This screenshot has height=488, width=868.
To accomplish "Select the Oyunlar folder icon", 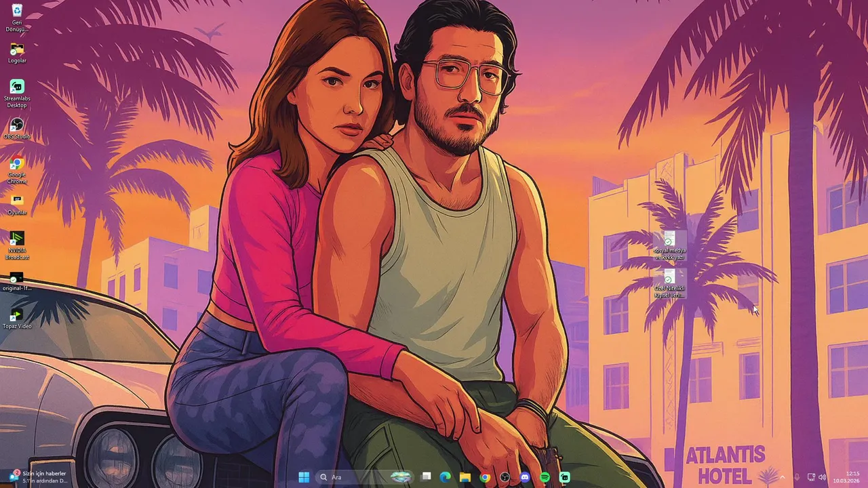I will pos(17,205).
